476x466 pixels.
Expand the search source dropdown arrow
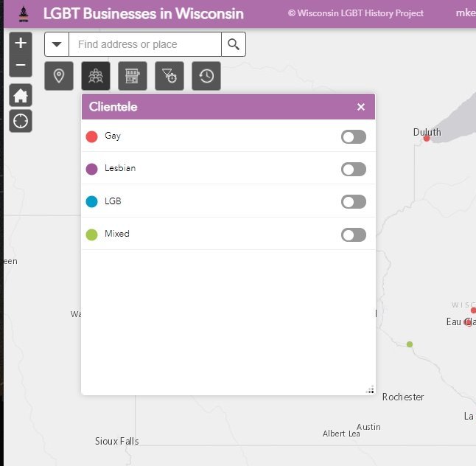pos(57,44)
